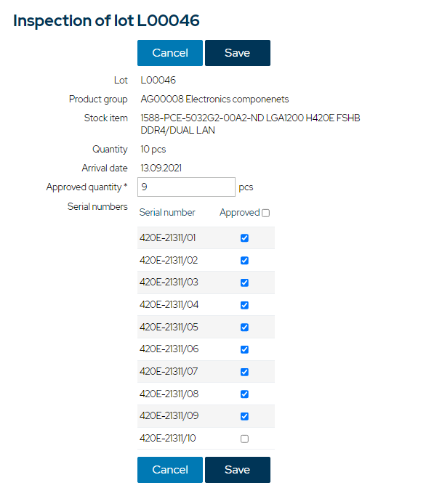Uncheck approval for serial 420E-21311/04
Image resolution: width=434 pixels, height=504 pixels.
pos(244,305)
